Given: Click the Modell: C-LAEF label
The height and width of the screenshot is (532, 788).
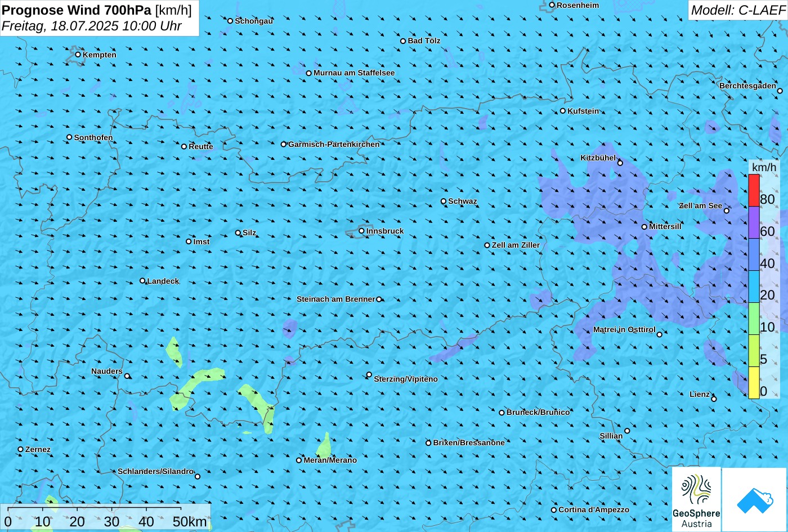Looking at the screenshot, I should tap(738, 10).
